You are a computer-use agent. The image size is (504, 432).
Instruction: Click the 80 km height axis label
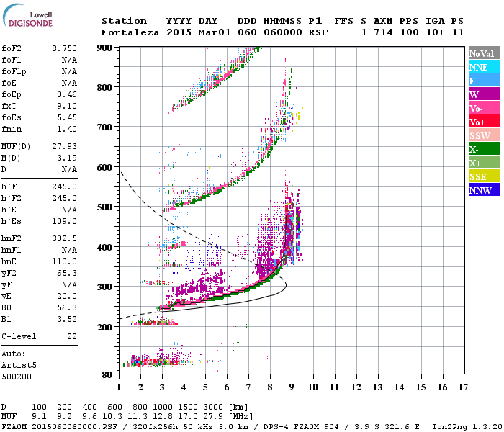click(107, 375)
